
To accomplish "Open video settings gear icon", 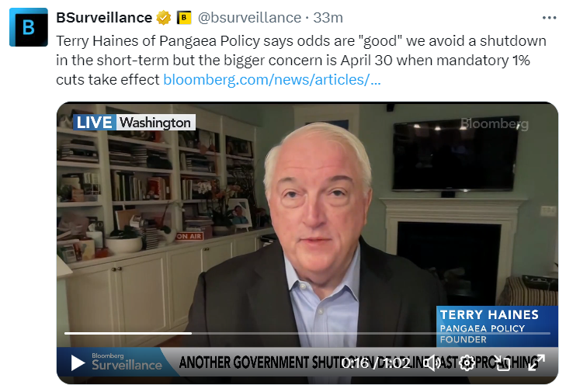I will 467,363.
